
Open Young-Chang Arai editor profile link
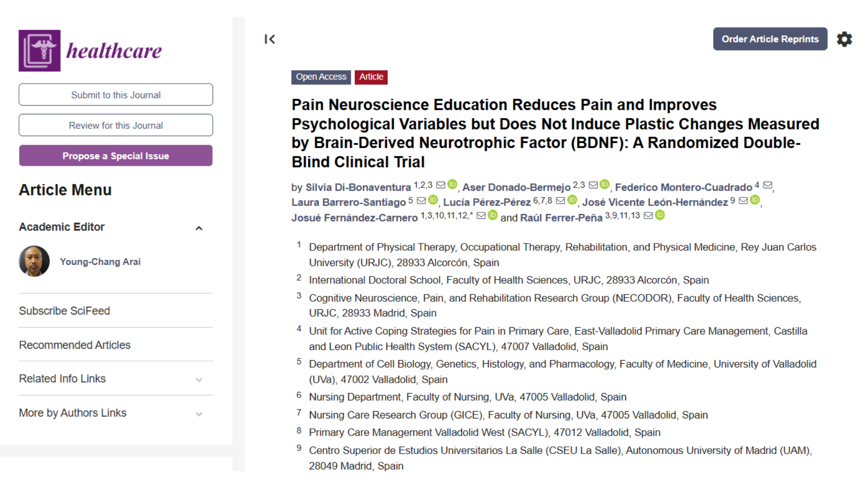click(x=100, y=262)
